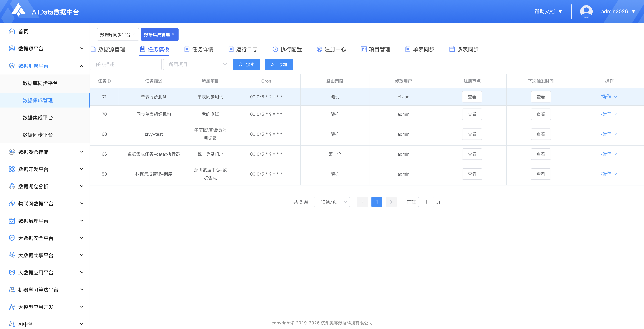Collapse the 数据汇聚平台 menu chevron
Viewport: 644px width, 329px height.
coord(82,66)
